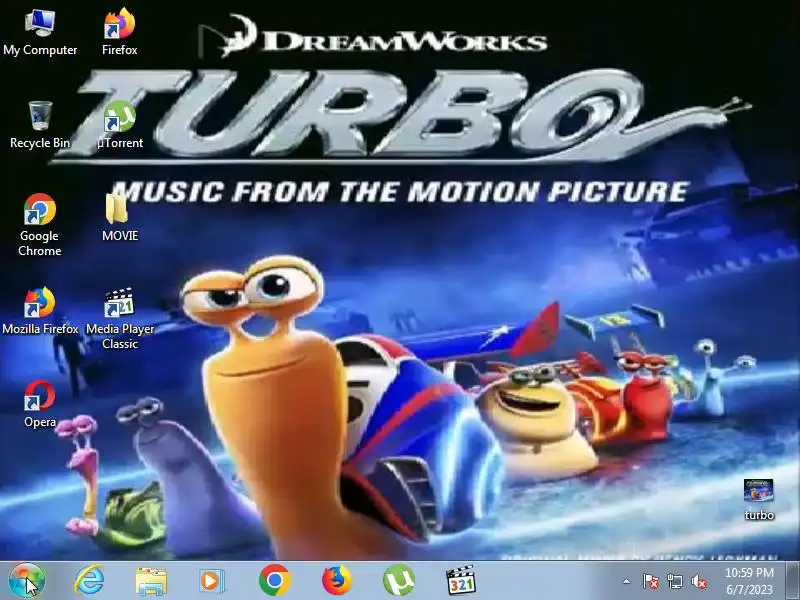This screenshot has width=800, height=600.
Task: Launch Media Player Classic from the taskbar
Action: point(460,581)
